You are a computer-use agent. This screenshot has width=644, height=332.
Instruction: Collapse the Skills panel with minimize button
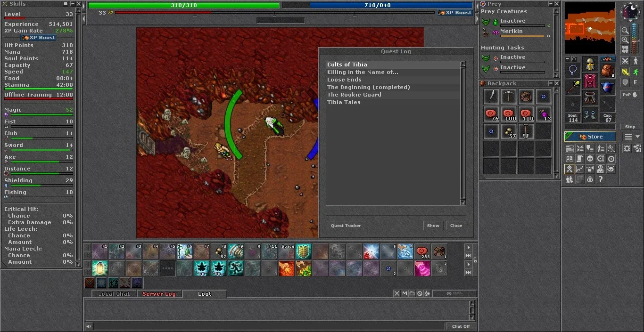[x=72, y=4]
